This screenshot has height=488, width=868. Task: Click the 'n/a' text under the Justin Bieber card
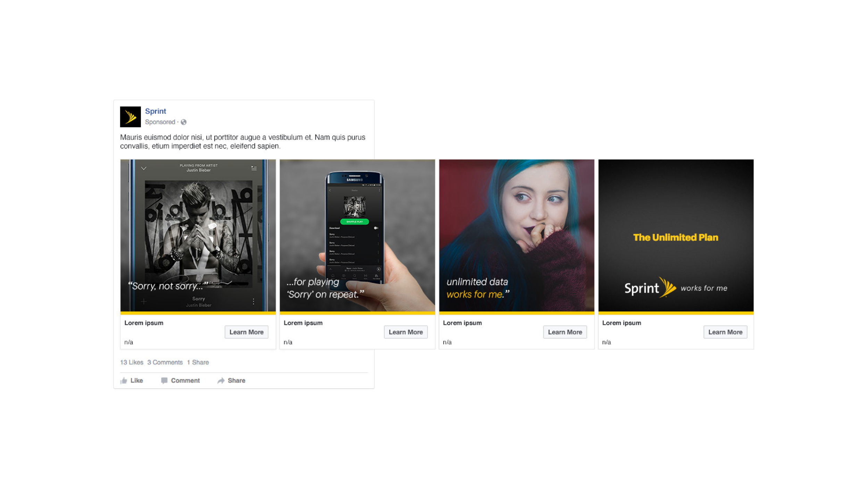(x=129, y=342)
